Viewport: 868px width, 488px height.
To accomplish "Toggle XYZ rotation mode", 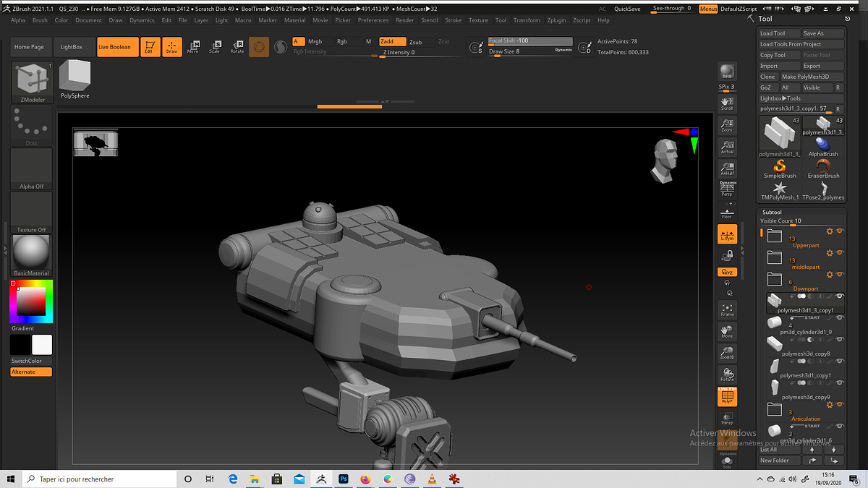I will (727, 272).
